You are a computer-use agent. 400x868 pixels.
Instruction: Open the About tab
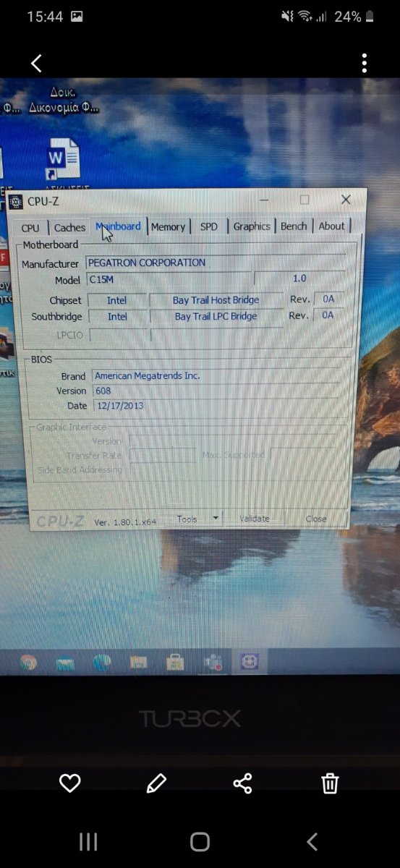332,226
